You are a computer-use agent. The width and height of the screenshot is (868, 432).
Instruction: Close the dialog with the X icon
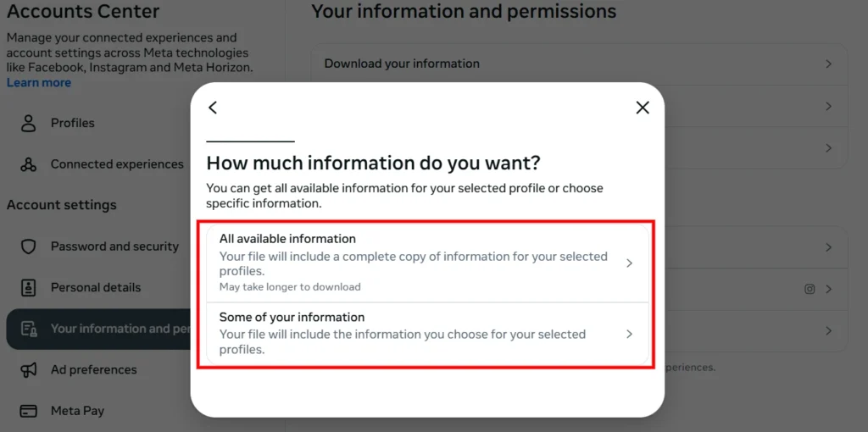click(643, 108)
